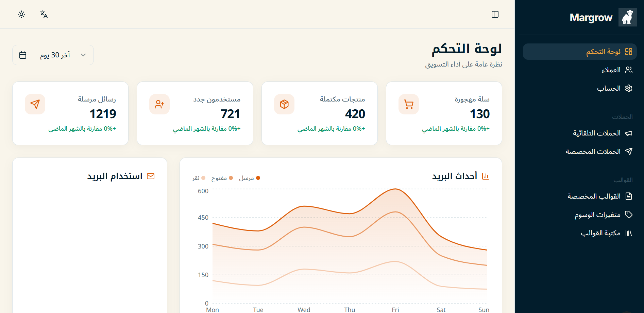Click the لوحة التحكم page heading
The height and width of the screenshot is (313, 644).
coord(467,49)
